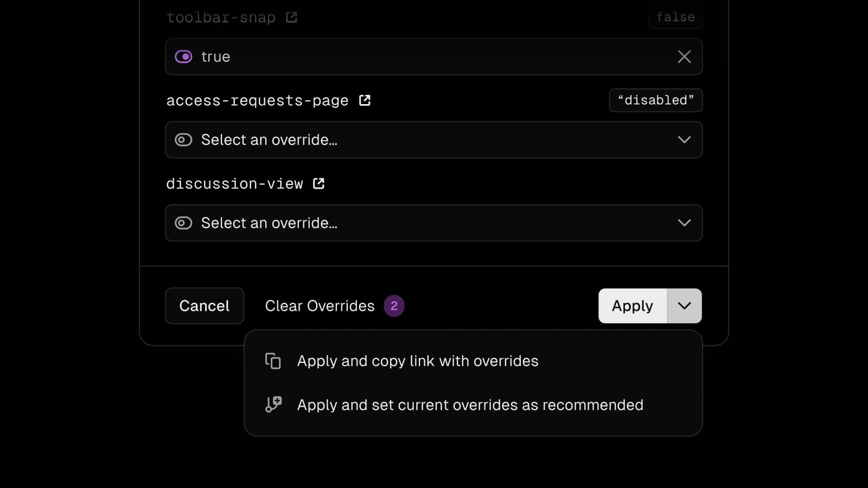Click the overrides count badge showing 2
Viewport: 868px width, 488px height.
point(394,306)
